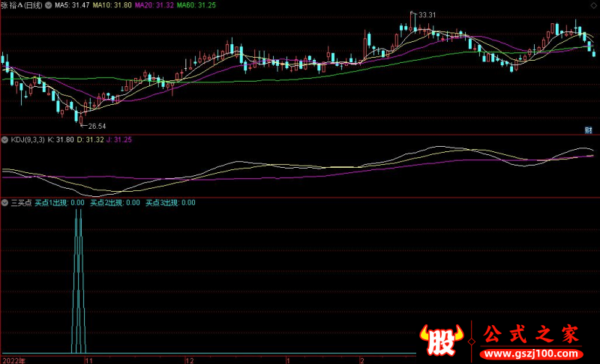Click the 买点1出现 value label
Screen dimensions: 600x364
[59, 202]
